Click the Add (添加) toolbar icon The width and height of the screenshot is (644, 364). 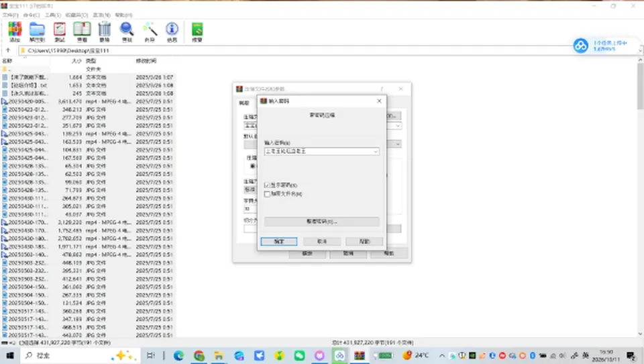pyautogui.click(x=15, y=32)
